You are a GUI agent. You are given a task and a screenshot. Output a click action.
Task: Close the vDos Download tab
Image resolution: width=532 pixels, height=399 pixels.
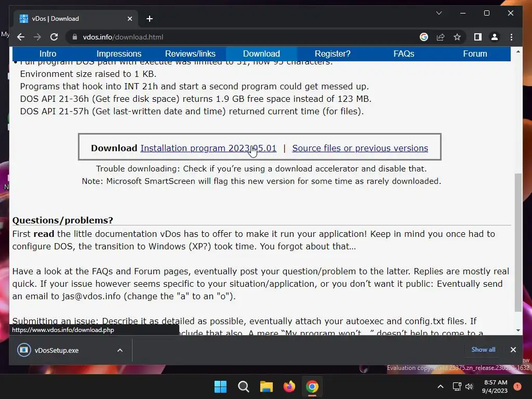tap(129, 19)
